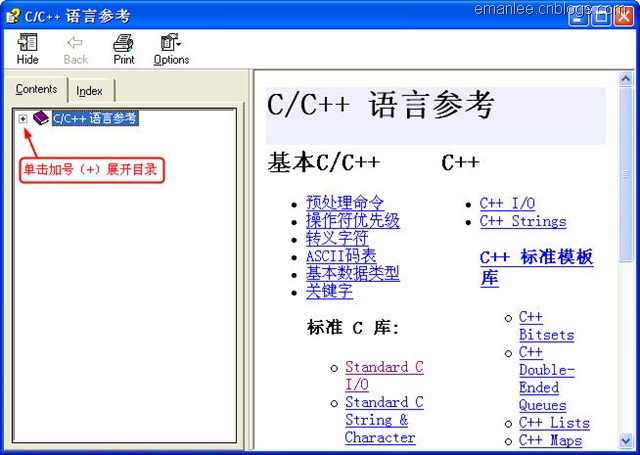Open the 转义字符 link
This screenshot has height=455, width=640.
click(337, 238)
